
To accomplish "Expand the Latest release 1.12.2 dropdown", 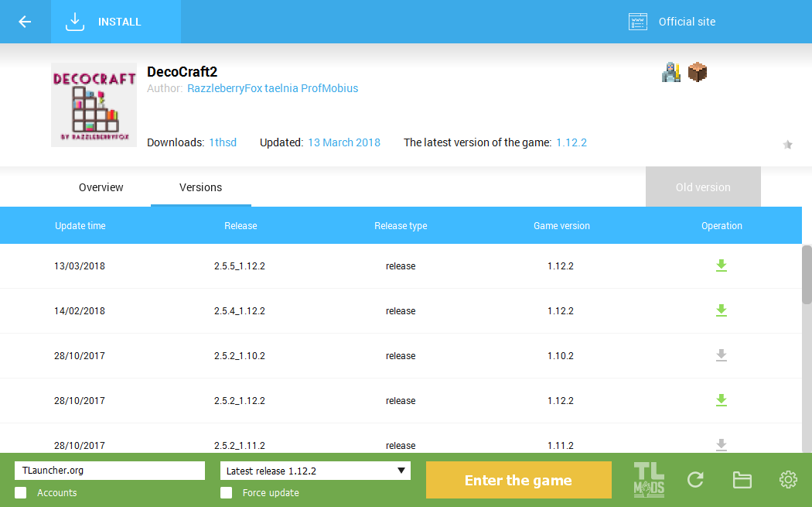I will click(316, 471).
